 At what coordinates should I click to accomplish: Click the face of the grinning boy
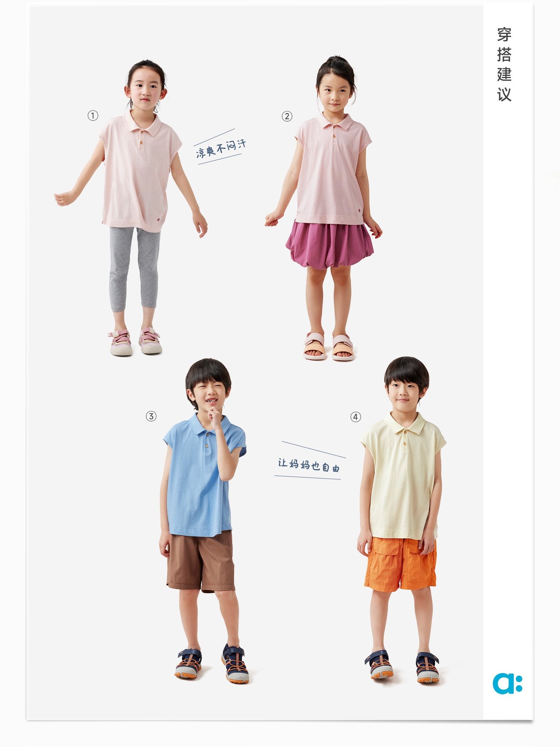pyautogui.click(x=209, y=395)
